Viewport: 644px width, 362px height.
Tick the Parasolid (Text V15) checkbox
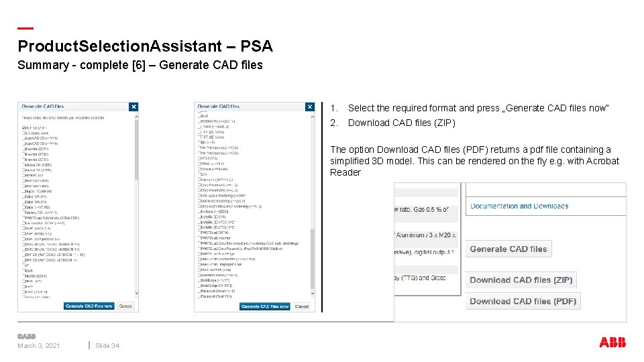(199, 296)
